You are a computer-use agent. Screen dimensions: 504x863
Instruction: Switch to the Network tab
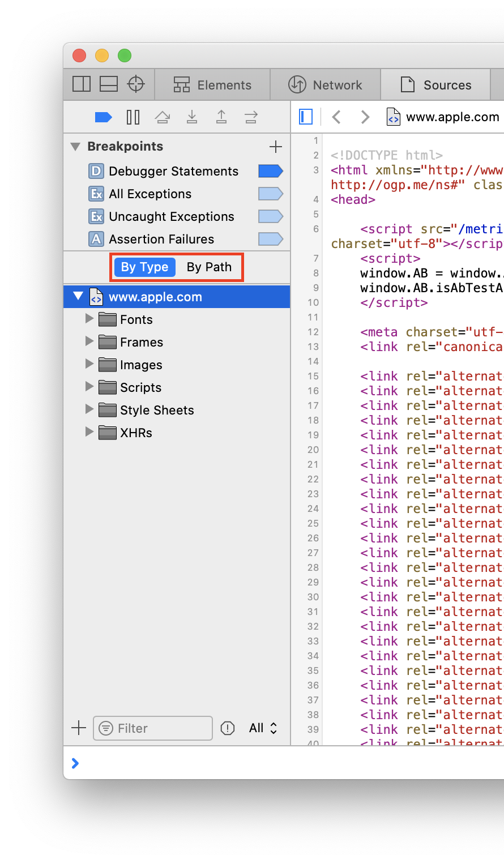click(326, 85)
